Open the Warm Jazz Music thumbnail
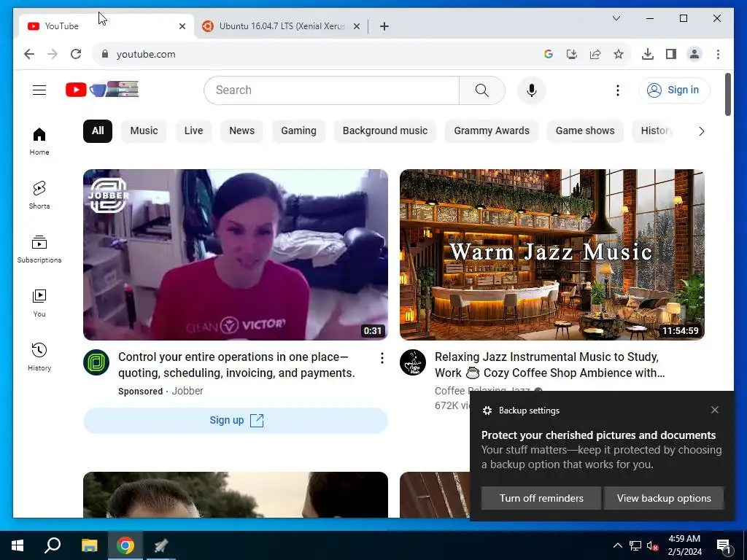 tap(552, 254)
